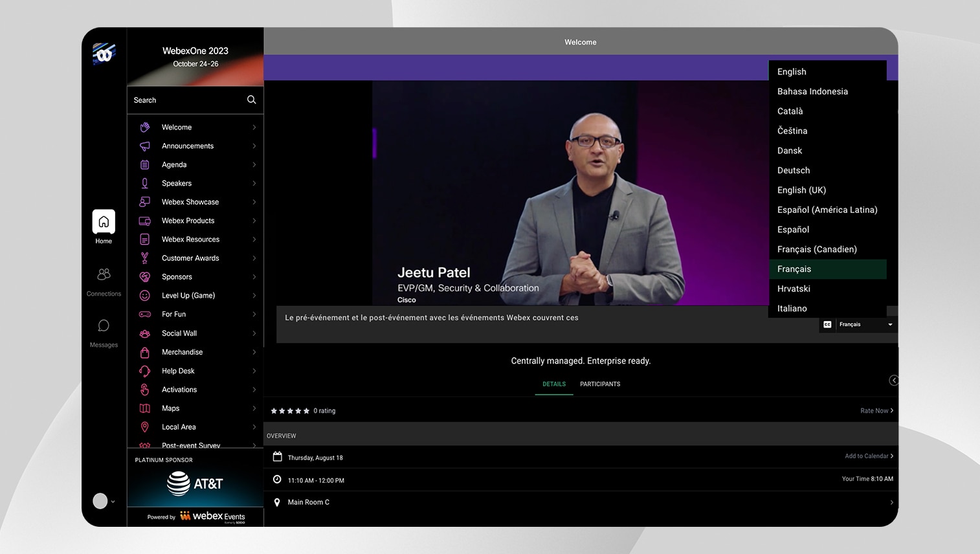The height and width of the screenshot is (554, 980).
Task: Click the For Fun gamepad icon
Action: (x=145, y=315)
